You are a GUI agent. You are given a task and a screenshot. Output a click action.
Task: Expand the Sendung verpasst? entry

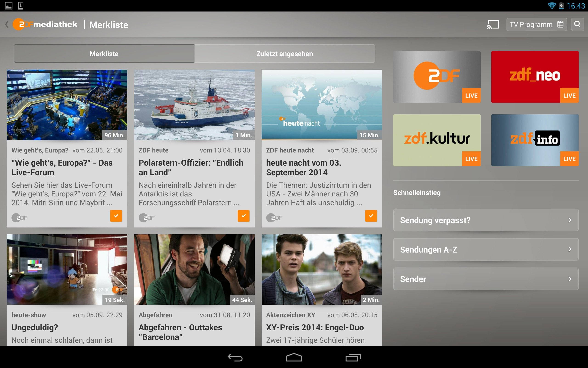(x=486, y=220)
